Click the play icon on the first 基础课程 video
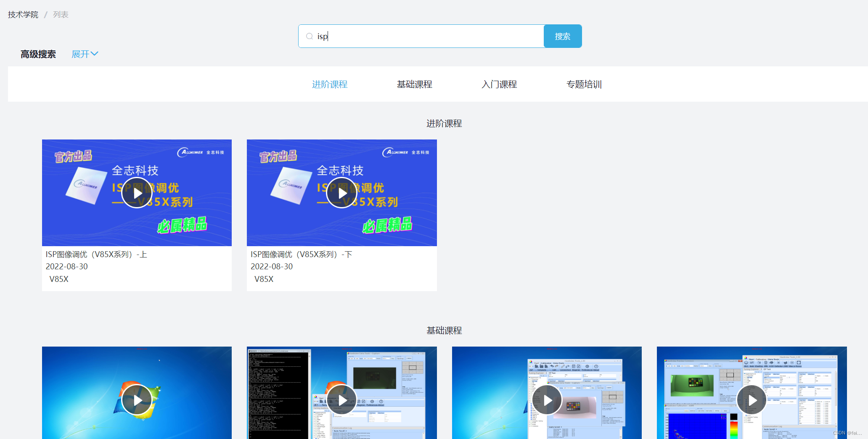 coord(137,400)
